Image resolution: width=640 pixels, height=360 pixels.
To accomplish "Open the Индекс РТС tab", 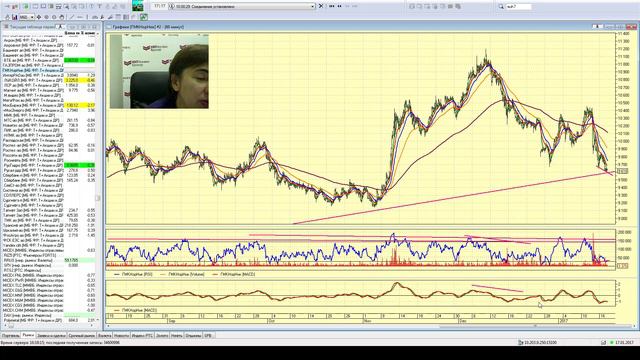I will [x=142, y=336].
